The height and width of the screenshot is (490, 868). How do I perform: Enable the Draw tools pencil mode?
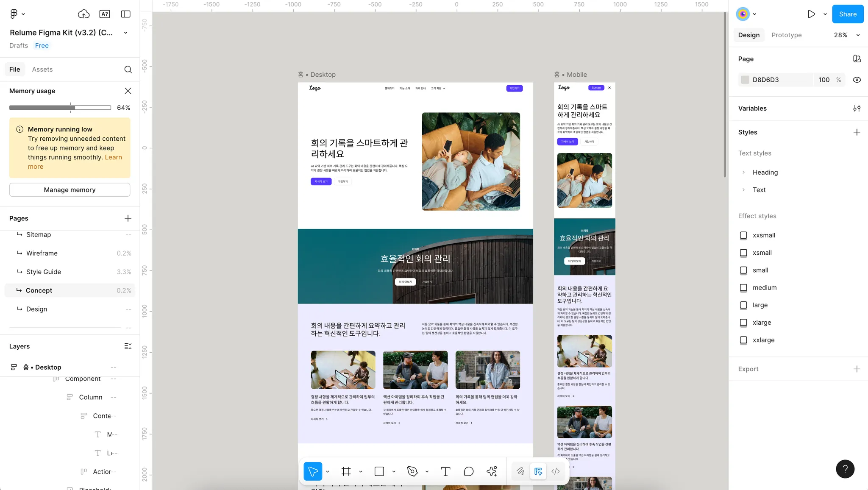click(520, 471)
